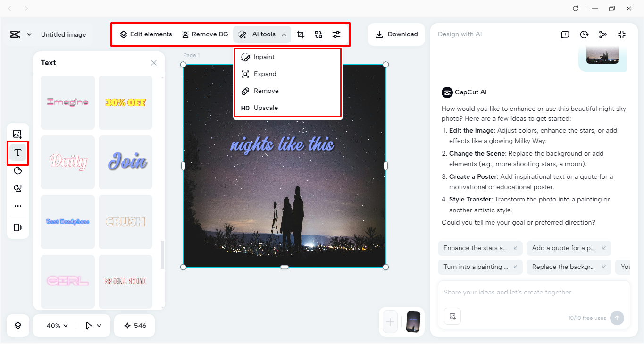Select the Imagine text style
This screenshot has width=644, height=344.
[x=67, y=102]
